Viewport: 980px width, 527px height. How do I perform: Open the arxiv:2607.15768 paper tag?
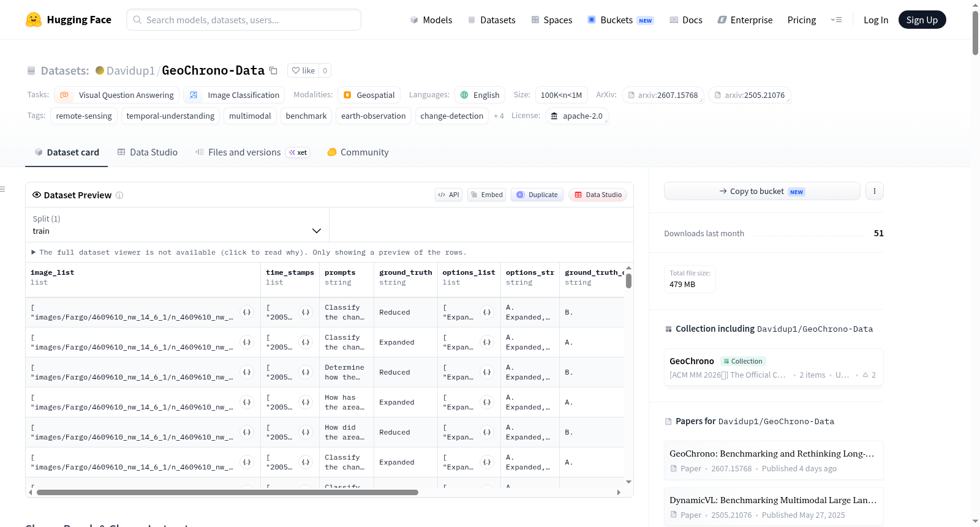pos(663,95)
